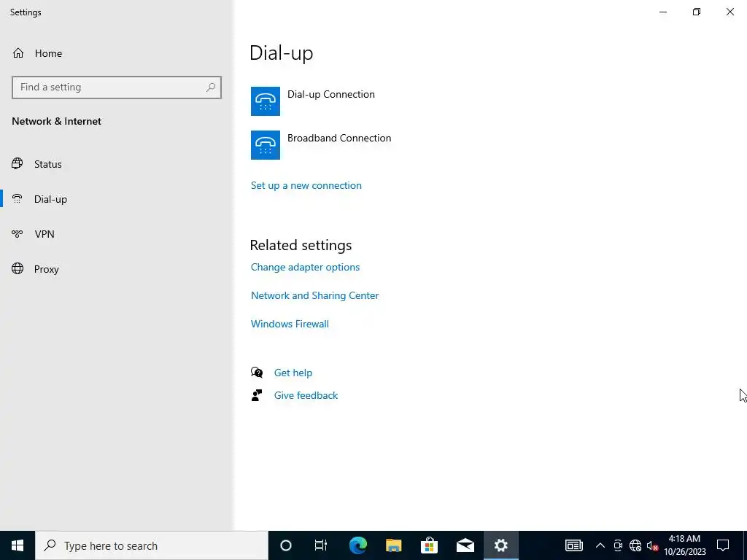Click the muted volume tray icon
Screen dimensions: 747x560
(652, 545)
